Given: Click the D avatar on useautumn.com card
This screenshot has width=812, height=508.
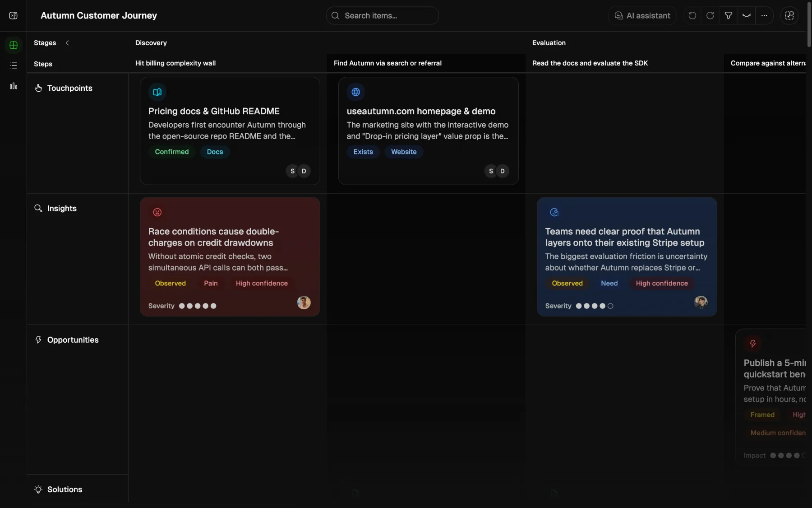Looking at the screenshot, I should click(503, 171).
